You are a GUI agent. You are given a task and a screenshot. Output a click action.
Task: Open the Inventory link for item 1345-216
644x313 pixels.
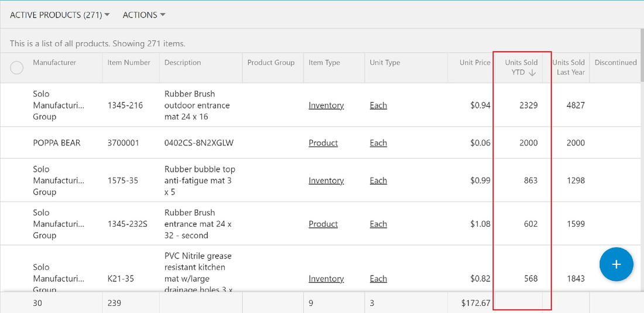tap(326, 106)
